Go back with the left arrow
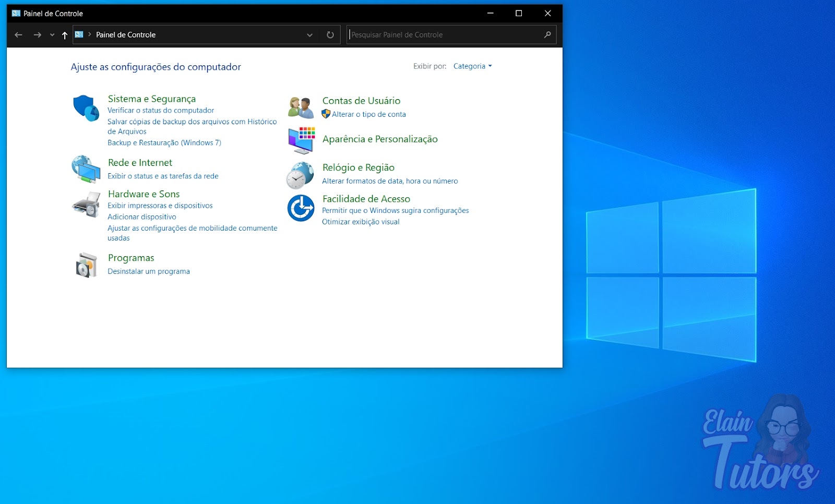This screenshot has height=504, width=835. tap(19, 35)
